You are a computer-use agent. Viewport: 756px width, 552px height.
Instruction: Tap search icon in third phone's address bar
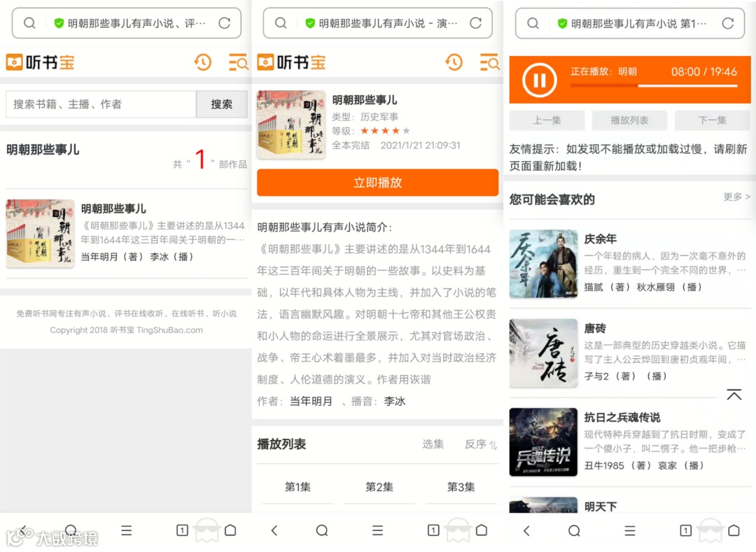click(x=533, y=23)
